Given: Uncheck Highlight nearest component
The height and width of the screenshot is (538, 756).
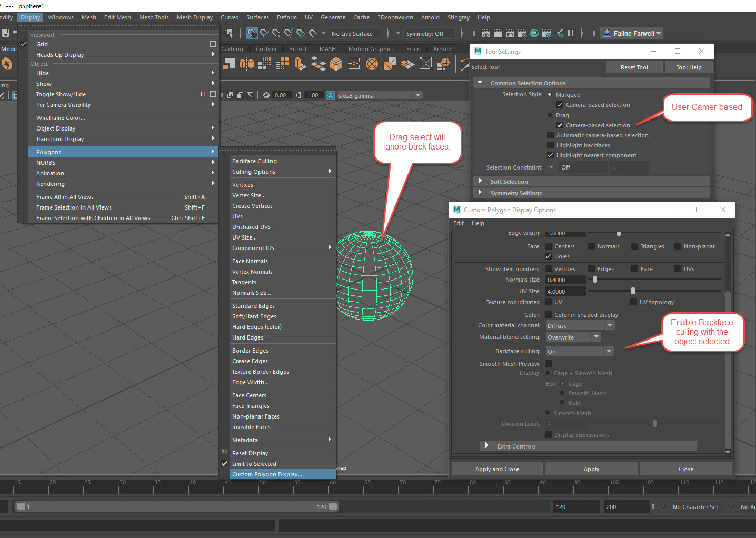Looking at the screenshot, I should pyautogui.click(x=551, y=155).
